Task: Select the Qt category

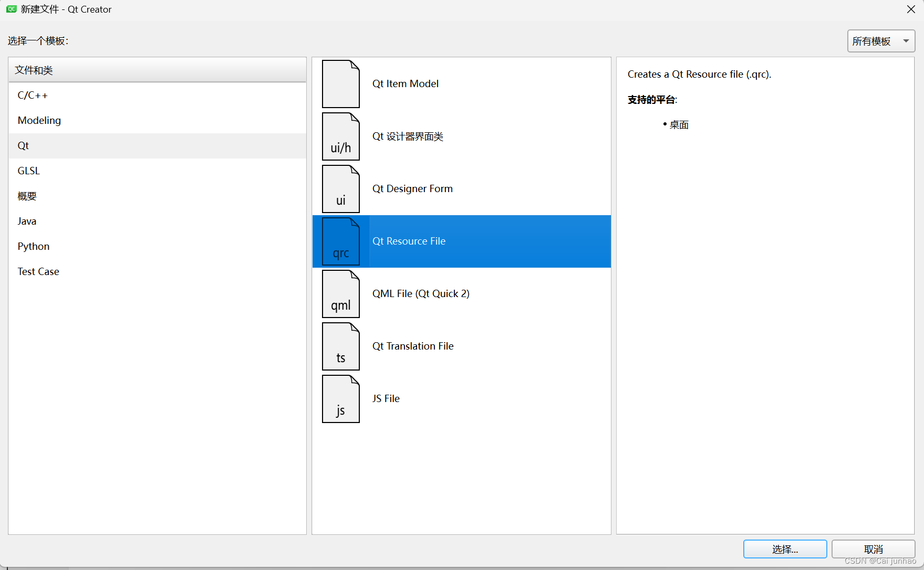Action: click(x=157, y=146)
